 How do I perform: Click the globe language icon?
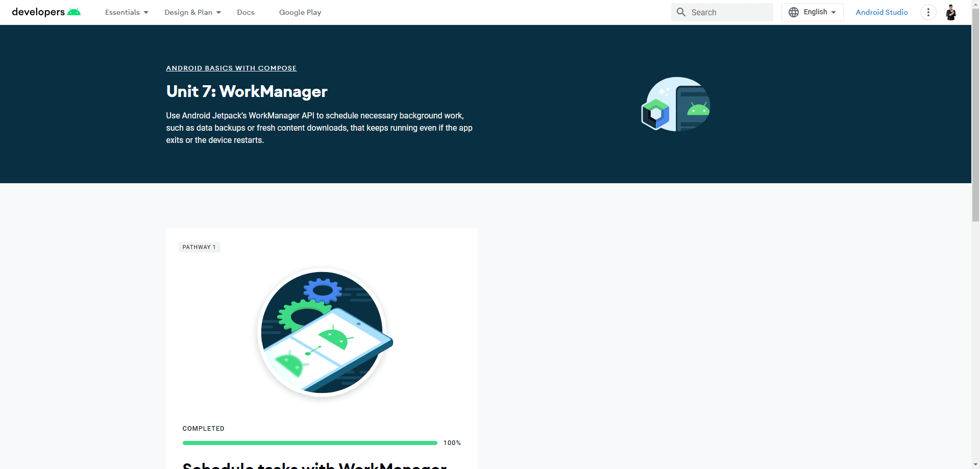794,12
